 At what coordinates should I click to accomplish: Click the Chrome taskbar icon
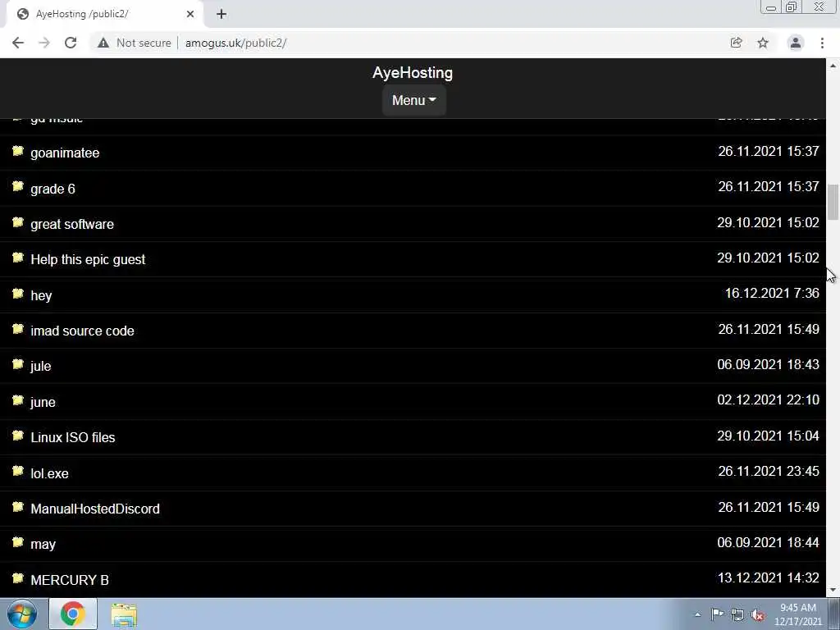tap(73, 614)
